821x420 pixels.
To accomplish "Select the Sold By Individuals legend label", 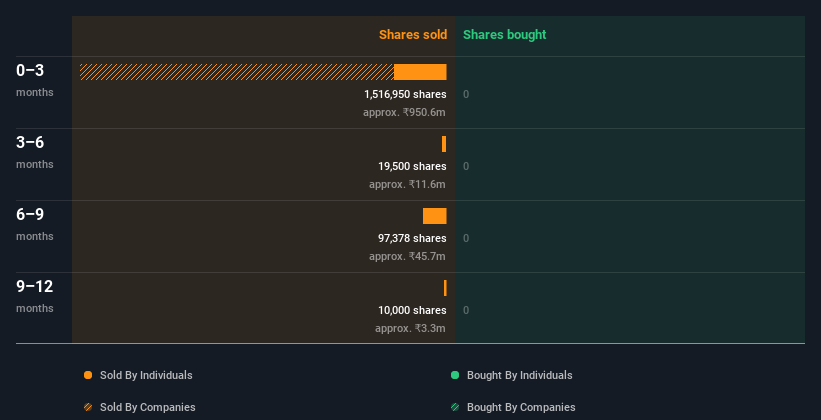I will coord(146,375).
